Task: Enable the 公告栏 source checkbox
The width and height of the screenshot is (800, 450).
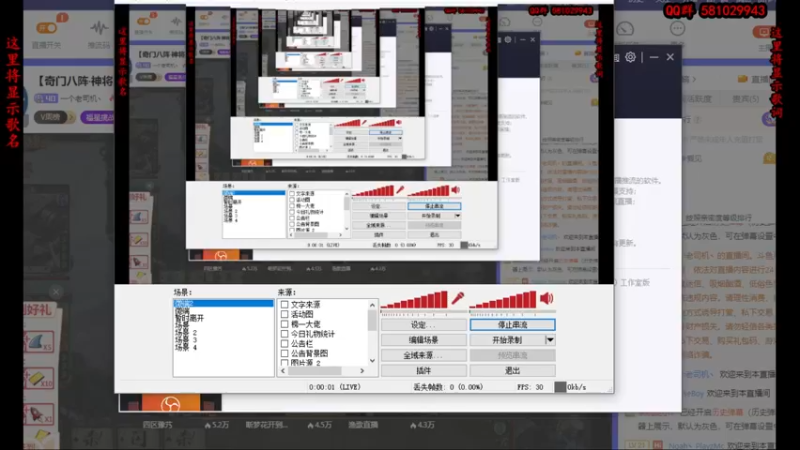Action: pyautogui.click(x=285, y=343)
